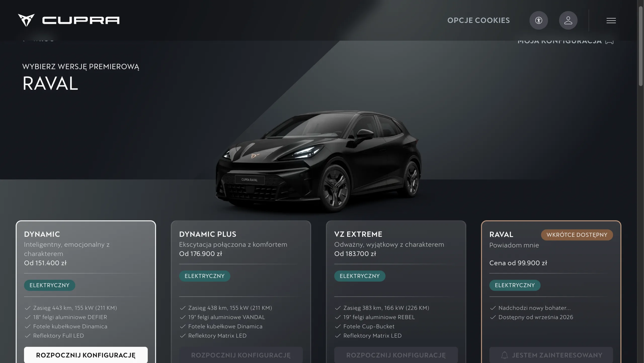The image size is (644, 363).
Task: Open the hamburger menu
Action: [x=611, y=20]
